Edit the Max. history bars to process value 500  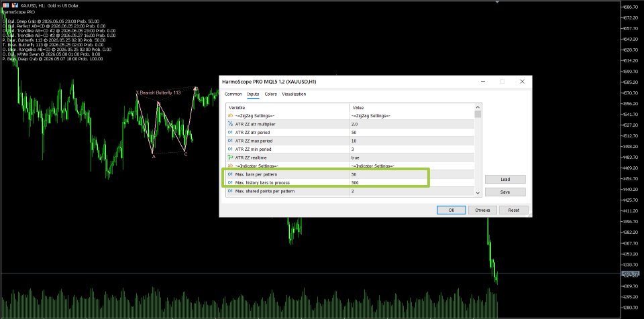[x=412, y=182]
